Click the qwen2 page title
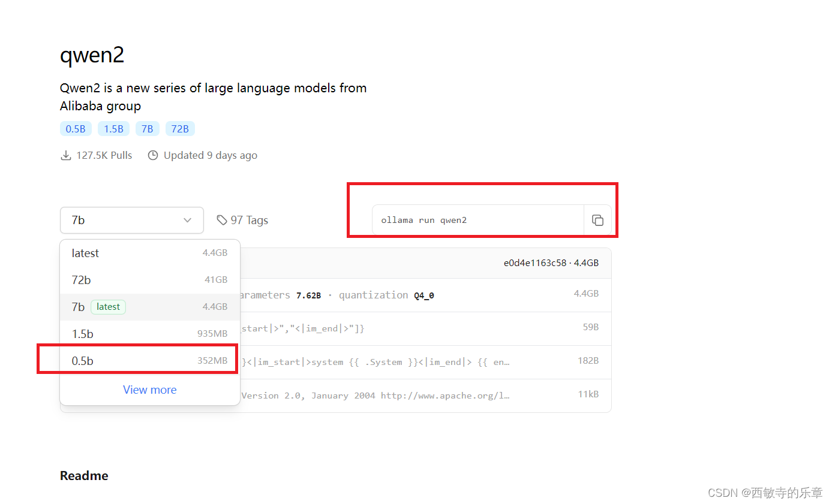Screen dimensions: 832x504 [92, 55]
